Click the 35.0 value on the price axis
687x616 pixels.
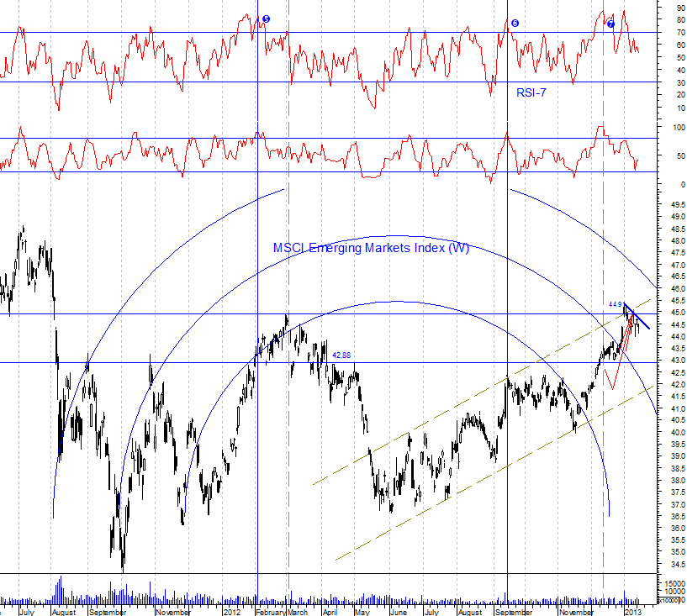[x=678, y=552]
